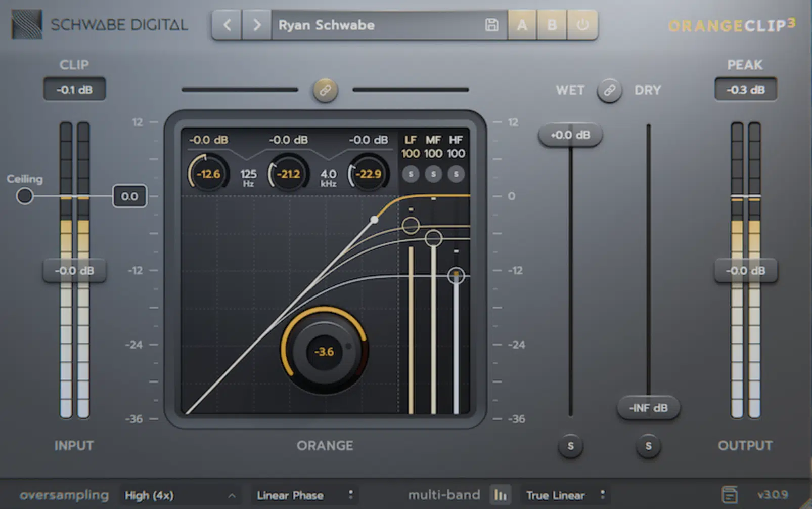Click the knee point on the clip curve
Viewport: 812px width, 509px height.
click(374, 219)
